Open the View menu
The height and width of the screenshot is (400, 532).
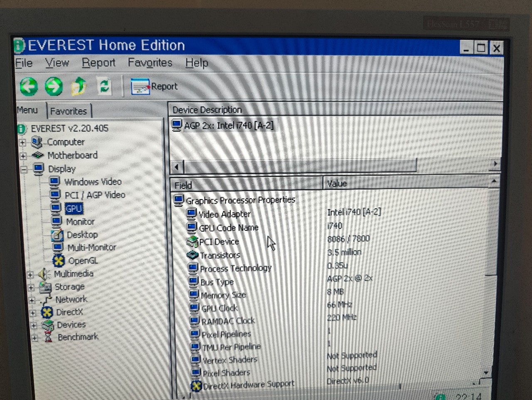click(x=57, y=63)
